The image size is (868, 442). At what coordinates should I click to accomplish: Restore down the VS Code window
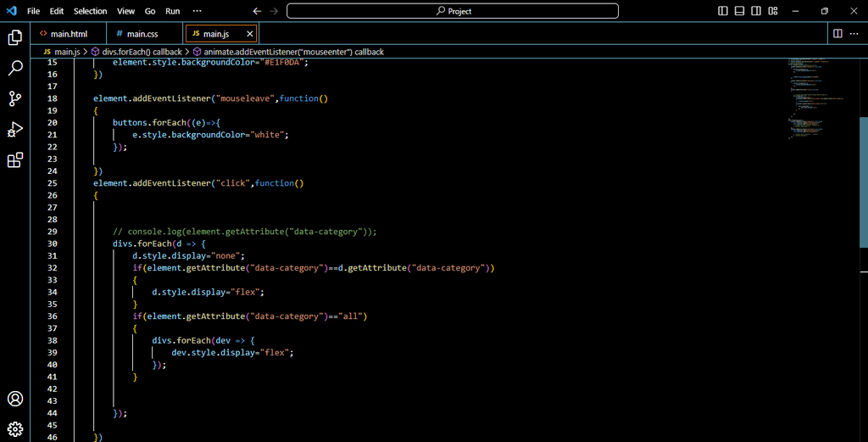[825, 11]
